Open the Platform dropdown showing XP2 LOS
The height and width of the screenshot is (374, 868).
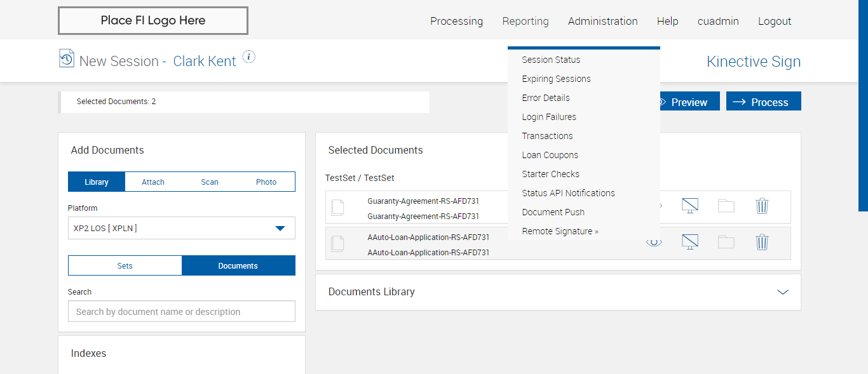click(182, 228)
